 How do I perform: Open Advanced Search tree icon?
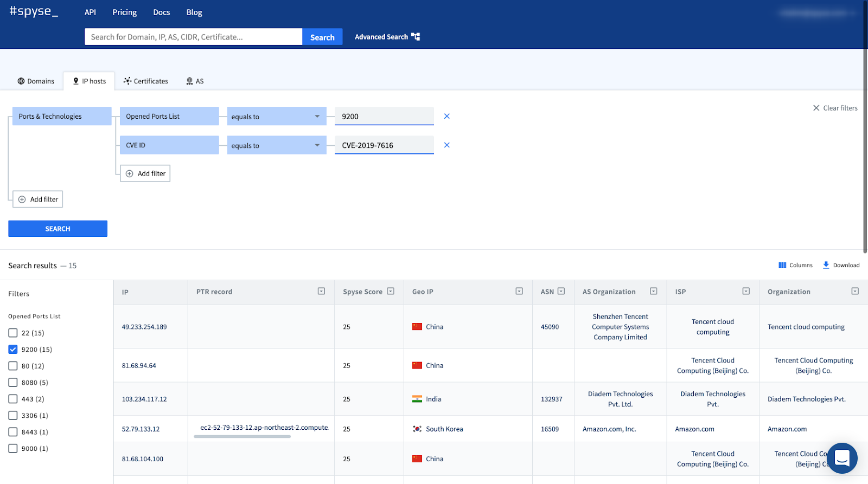coord(416,37)
